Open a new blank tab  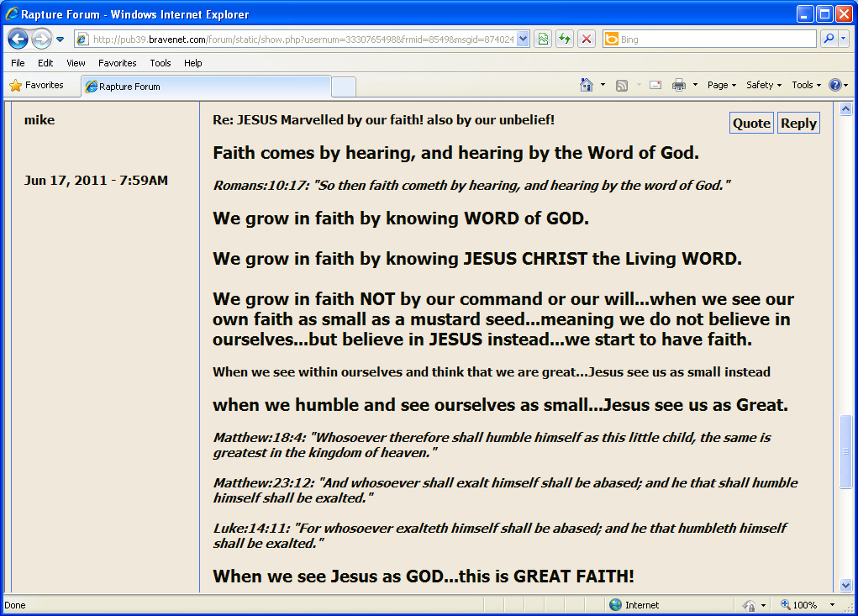point(344,87)
